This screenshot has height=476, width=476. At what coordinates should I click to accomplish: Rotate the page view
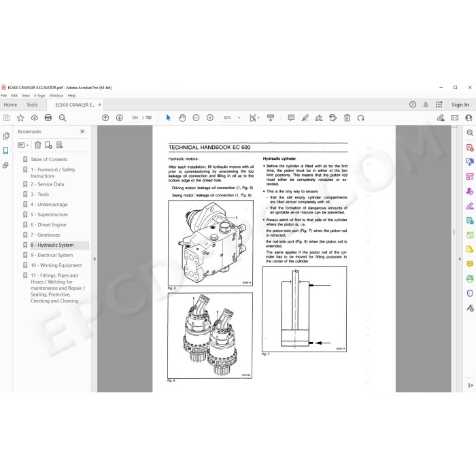point(361,118)
